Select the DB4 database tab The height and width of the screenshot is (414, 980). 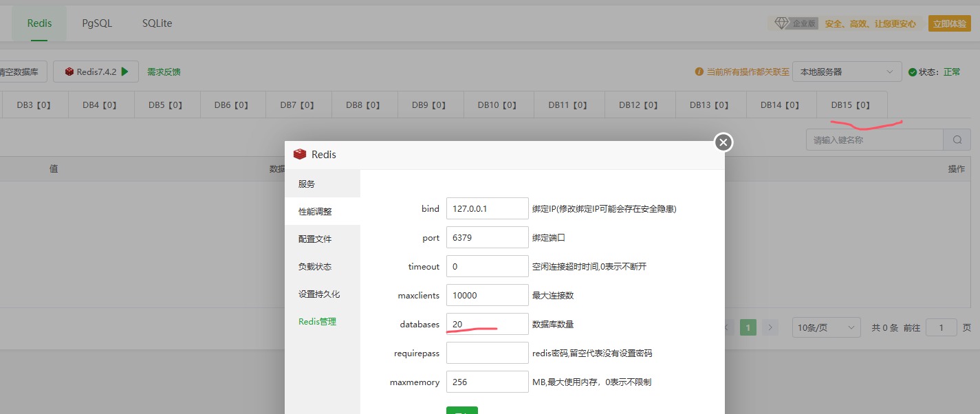point(100,105)
